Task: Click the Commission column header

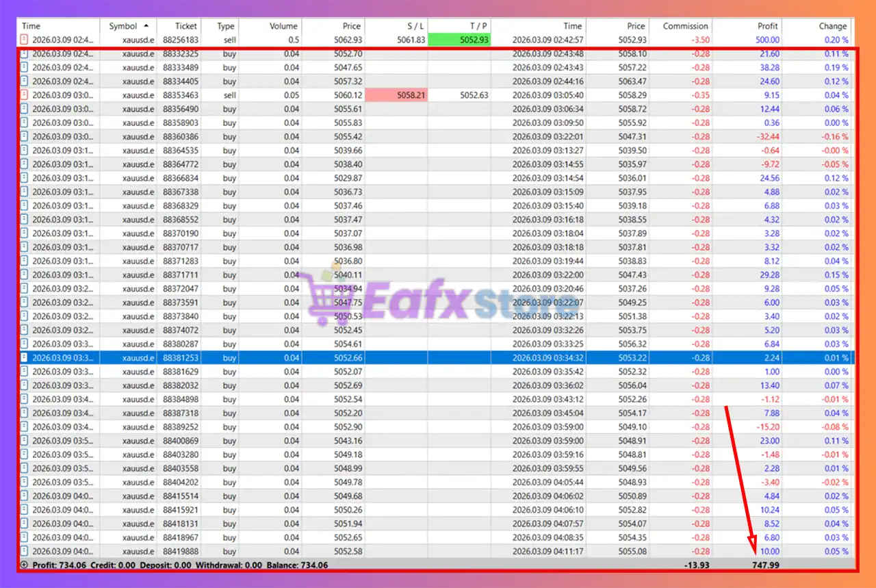Action: point(685,26)
